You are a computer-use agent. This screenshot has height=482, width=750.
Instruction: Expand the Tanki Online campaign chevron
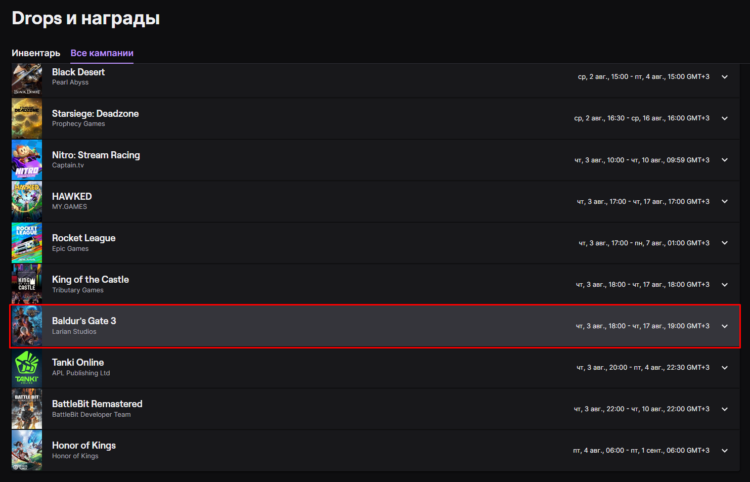(x=725, y=368)
